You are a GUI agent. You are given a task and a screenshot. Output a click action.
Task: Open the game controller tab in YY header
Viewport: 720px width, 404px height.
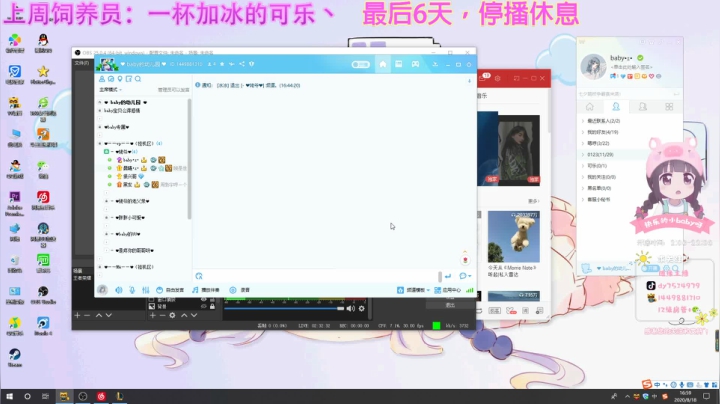[x=415, y=64]
